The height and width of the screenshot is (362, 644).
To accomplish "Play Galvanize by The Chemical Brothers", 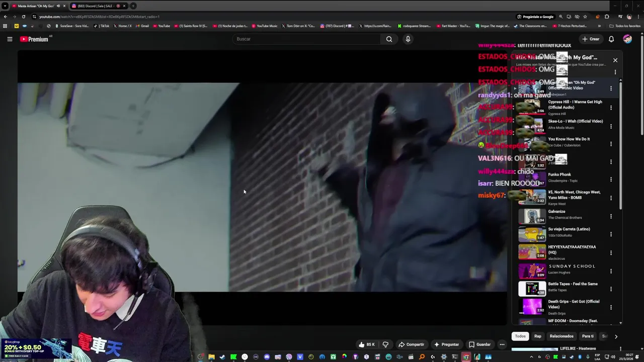I will 556,212.
